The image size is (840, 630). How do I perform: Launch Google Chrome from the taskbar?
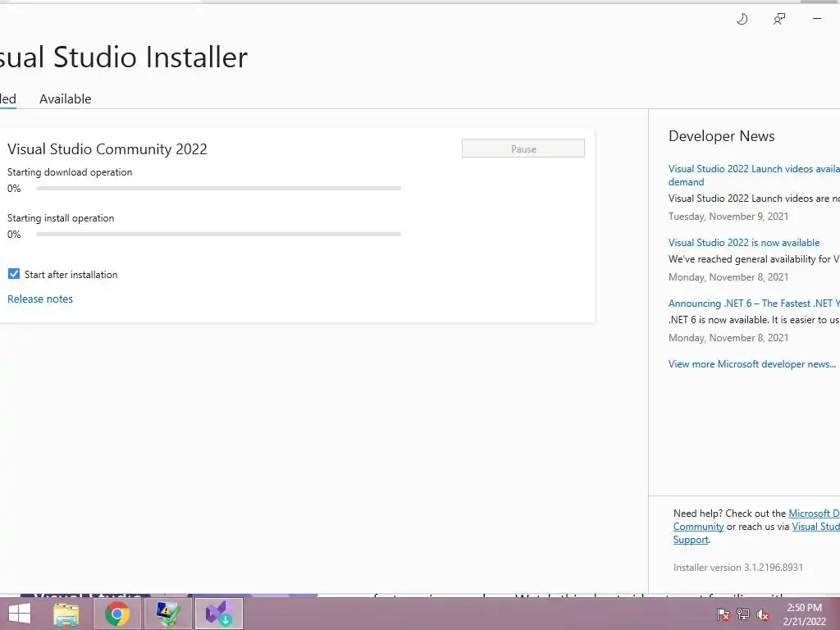pos(117,614)
